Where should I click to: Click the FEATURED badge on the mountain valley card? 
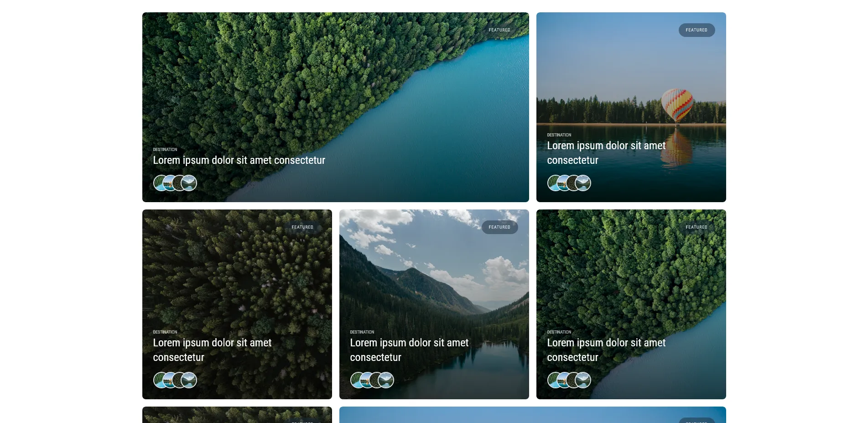499,227
